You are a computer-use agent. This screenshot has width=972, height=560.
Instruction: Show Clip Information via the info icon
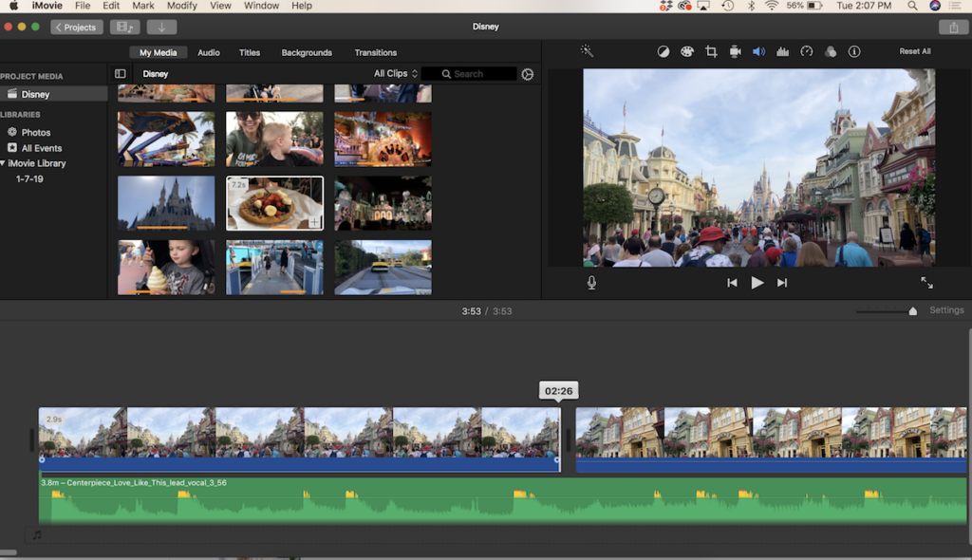click(x=853, y=51)
